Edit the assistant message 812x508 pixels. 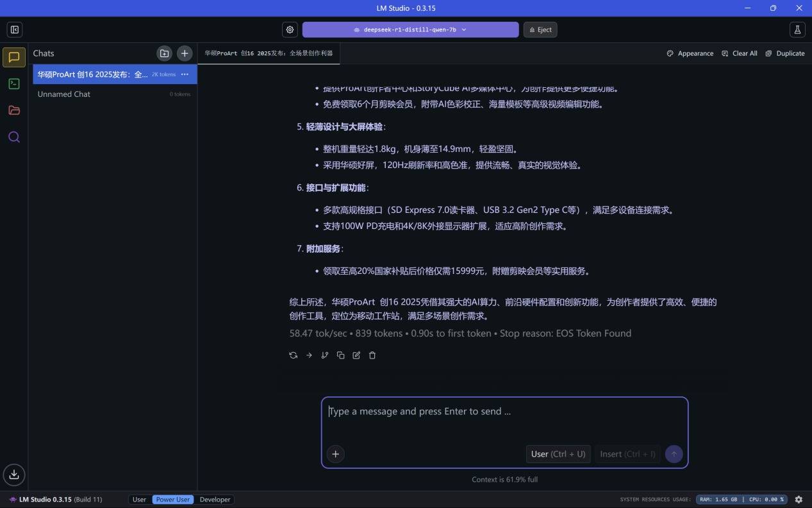click(356, 355)
